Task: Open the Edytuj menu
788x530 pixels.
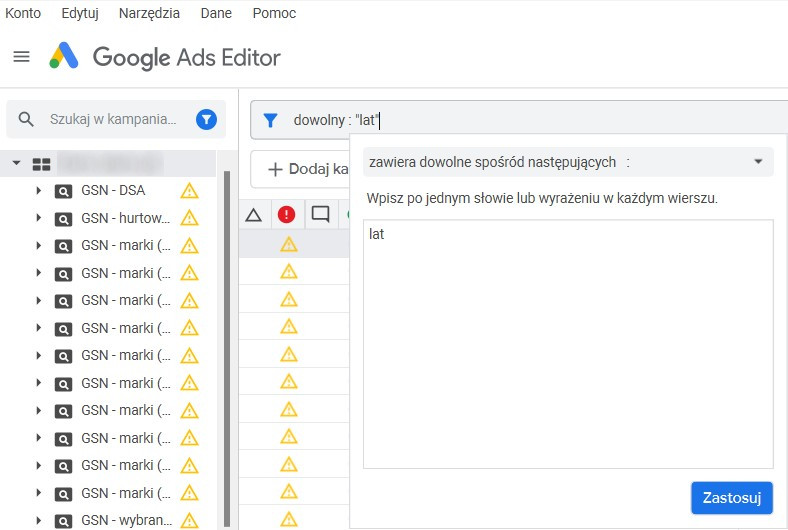Action: pyautogui.click(x=80, y=13)
